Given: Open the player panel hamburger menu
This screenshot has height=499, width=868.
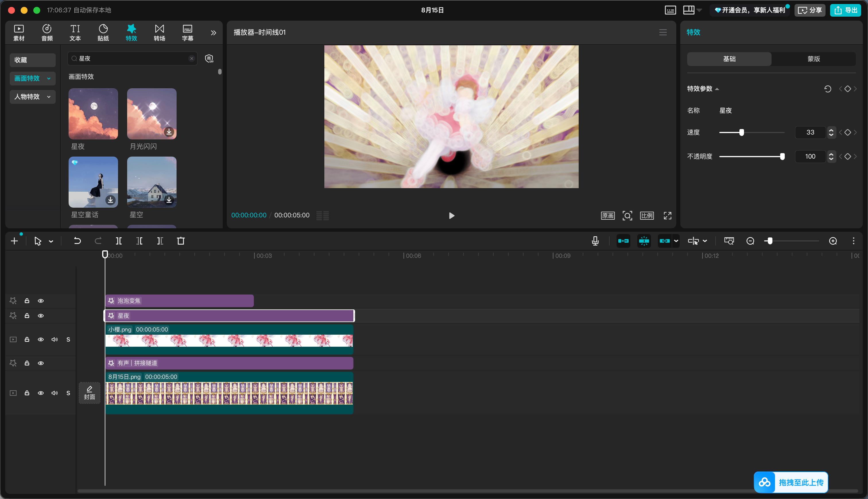Looking at the screenshot, I should point(663,32).
